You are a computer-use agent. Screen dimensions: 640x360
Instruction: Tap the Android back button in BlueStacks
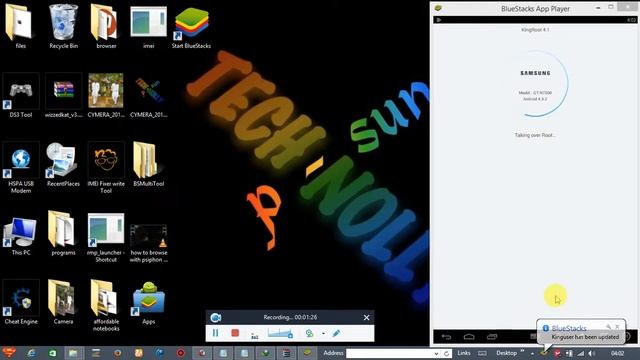pyautogui.click(x=446, y=336)
